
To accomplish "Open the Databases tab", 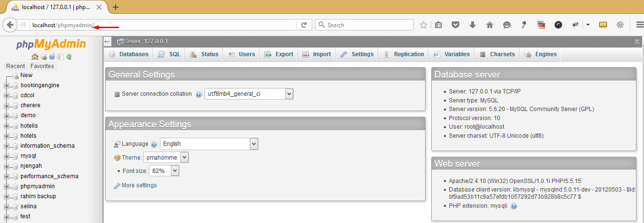I will click(x=129, y=54).
